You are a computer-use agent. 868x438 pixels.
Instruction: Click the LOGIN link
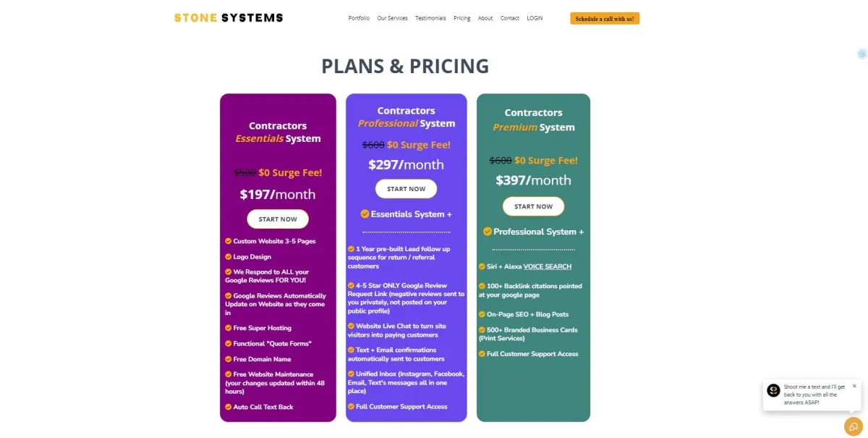(x=535, y=18)
